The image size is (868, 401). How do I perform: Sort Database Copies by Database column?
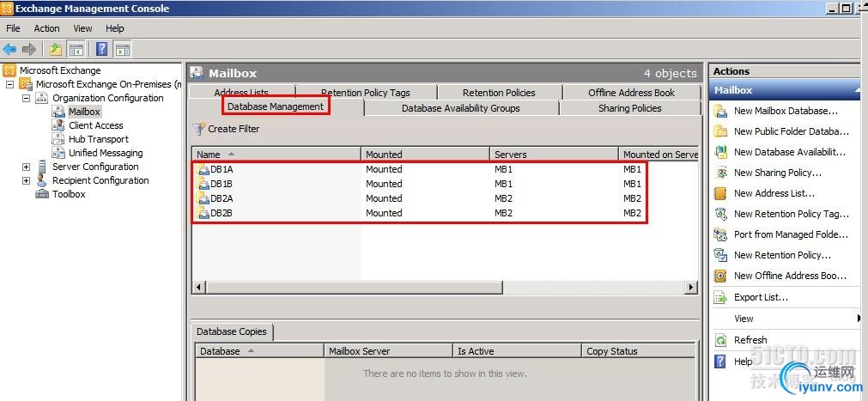coord(259,351)
